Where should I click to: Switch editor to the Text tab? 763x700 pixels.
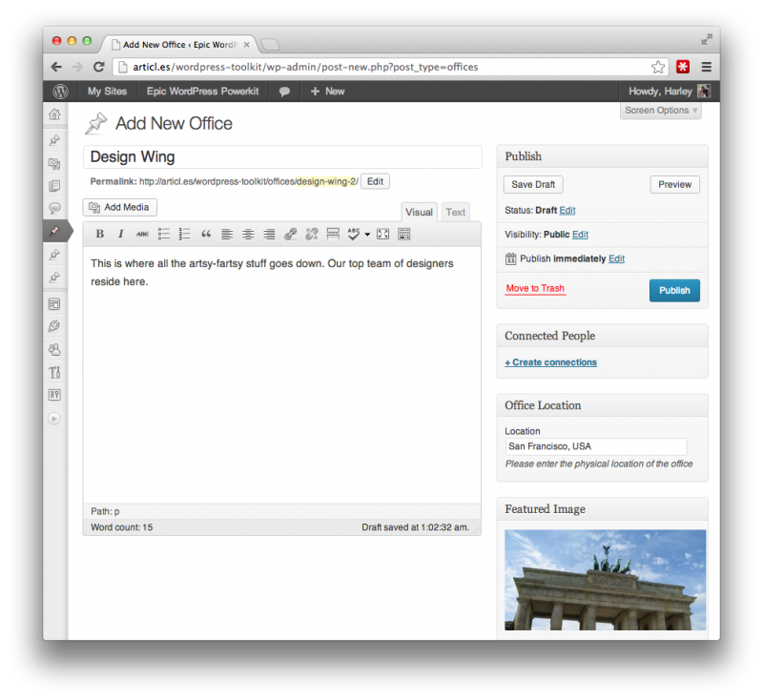pyautogui.click(x=456, y=212)
